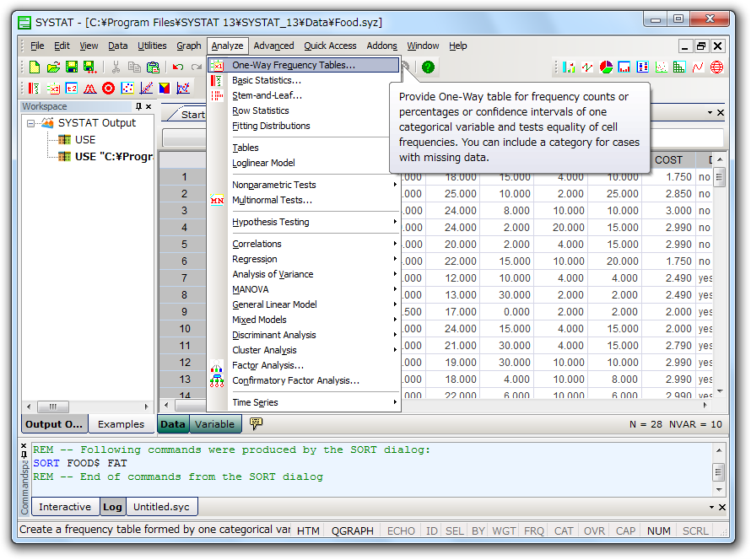Create a new file with toolbar icon
Screen dimensions: 751x560
point(35,67)
